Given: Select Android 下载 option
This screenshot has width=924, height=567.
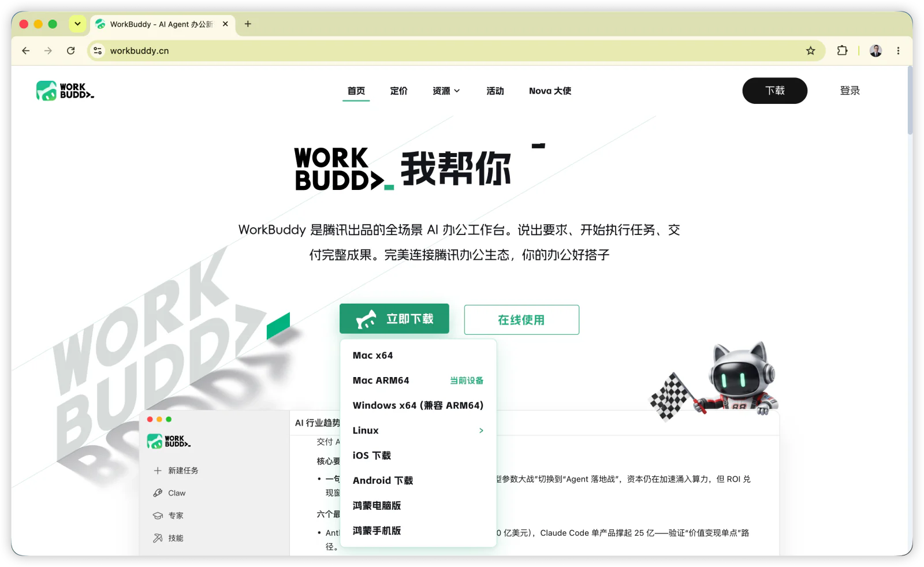Looking at the screenshot, I should pyautogui.click(x=418, y=480).
